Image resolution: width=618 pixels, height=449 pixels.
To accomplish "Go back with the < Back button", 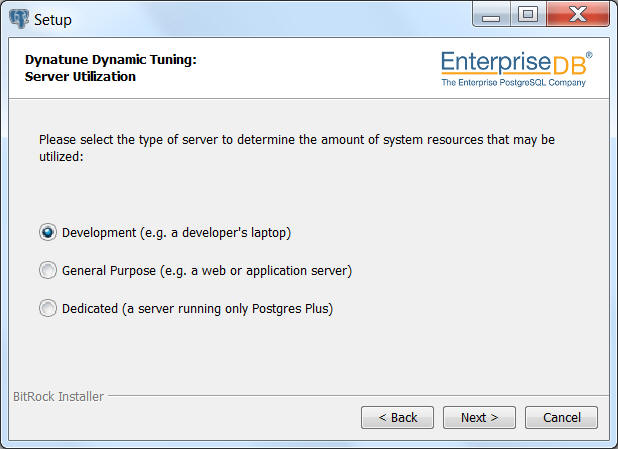I will tap(397, 417).
